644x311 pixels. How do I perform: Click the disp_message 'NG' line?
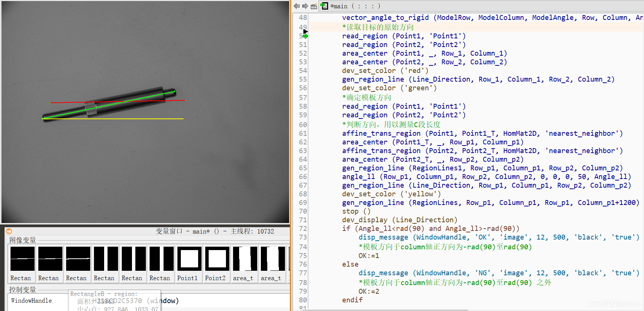tap(499, 273)
